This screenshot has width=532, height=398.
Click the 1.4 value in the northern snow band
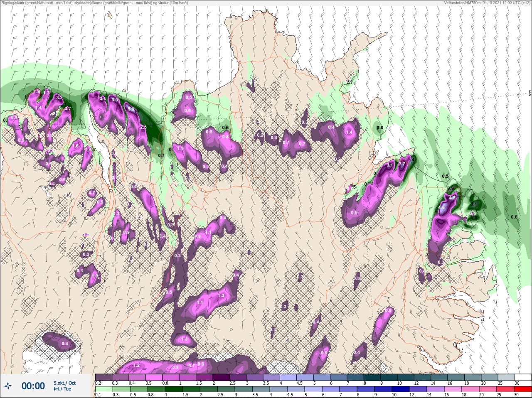pos(349,132)
